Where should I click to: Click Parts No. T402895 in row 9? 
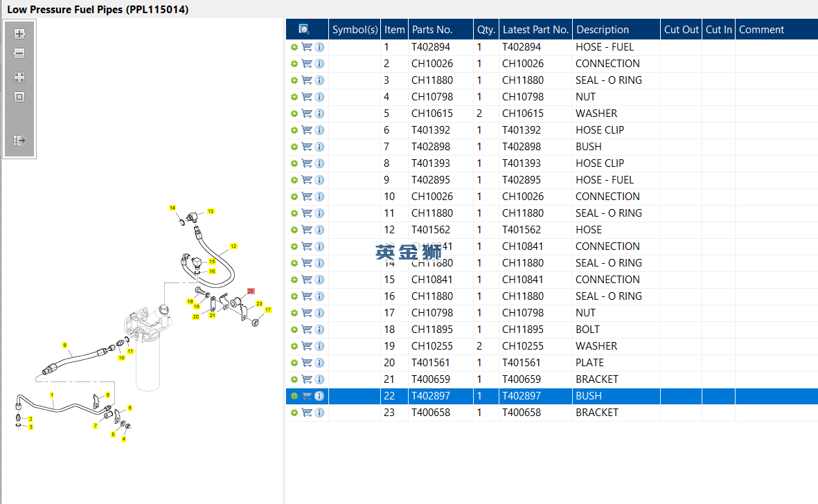tap(431, 180)
